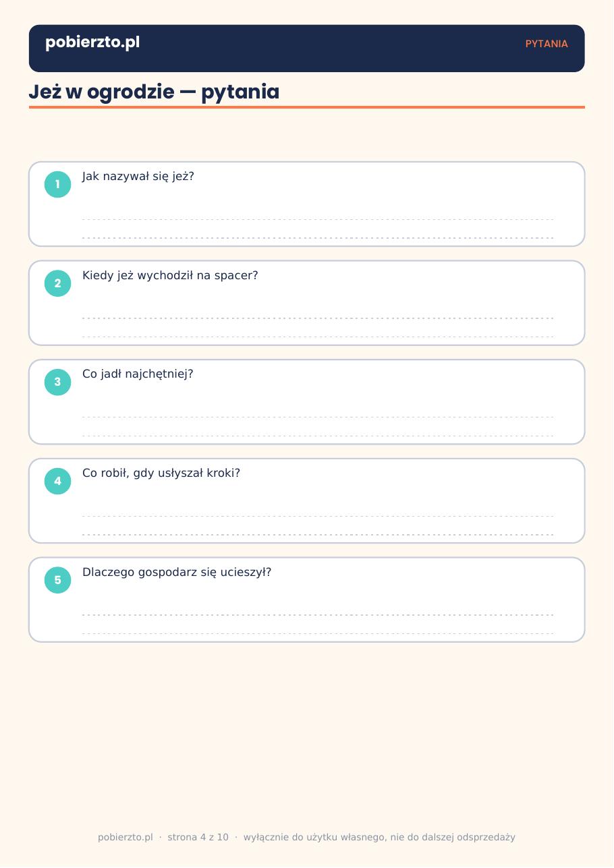The height and width of the screenshot is (868, 614).
Task: Click the number 1 circle badge
Action: 57,184
